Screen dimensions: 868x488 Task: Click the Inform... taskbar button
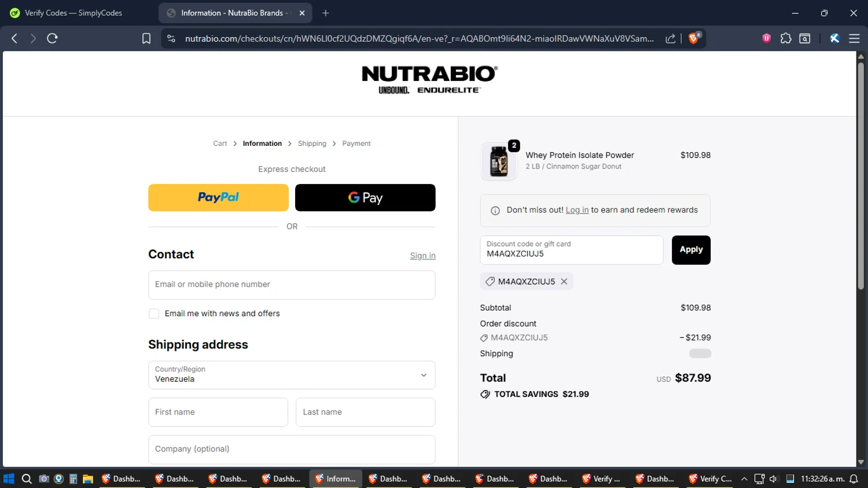point(336,479)
